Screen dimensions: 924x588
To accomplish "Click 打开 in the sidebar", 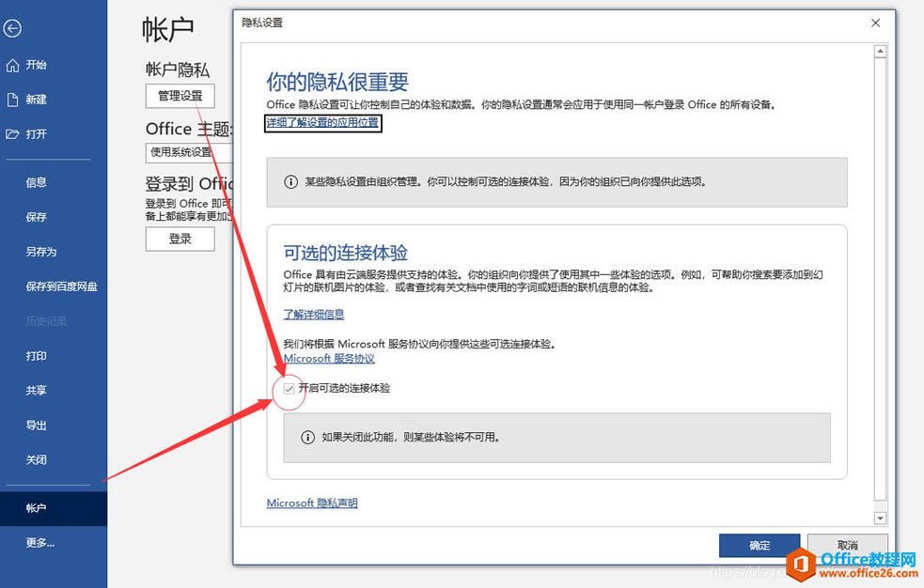I will [38, 134].
